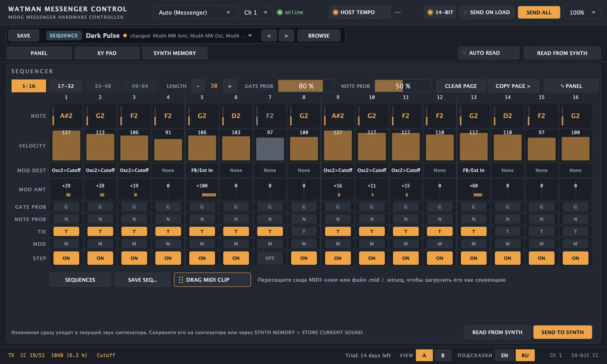Adjust the GATE PROB 80% slider

coord(306,86)
